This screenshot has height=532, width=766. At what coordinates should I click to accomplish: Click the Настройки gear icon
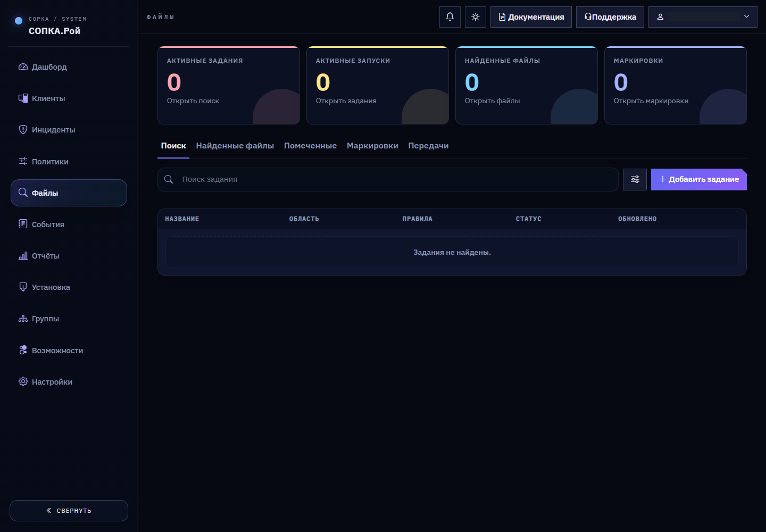pyautogui.click(x=23, y=381)
